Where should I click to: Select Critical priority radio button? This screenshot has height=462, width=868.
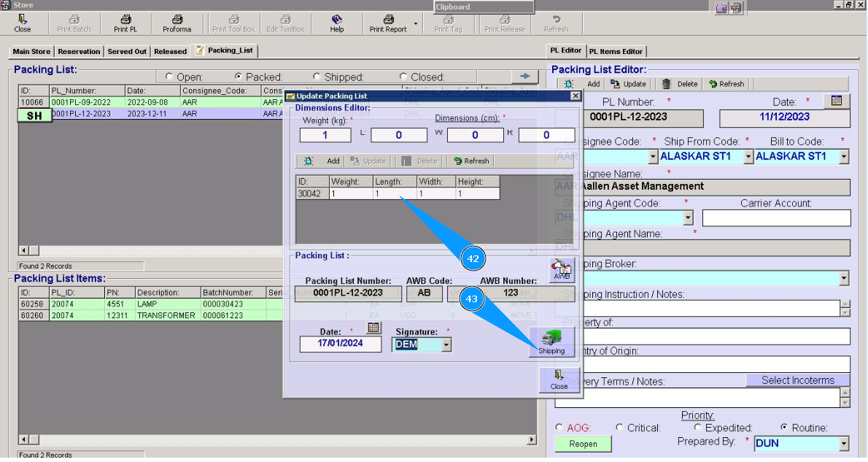pyautogui.click(x=619, y=427)
